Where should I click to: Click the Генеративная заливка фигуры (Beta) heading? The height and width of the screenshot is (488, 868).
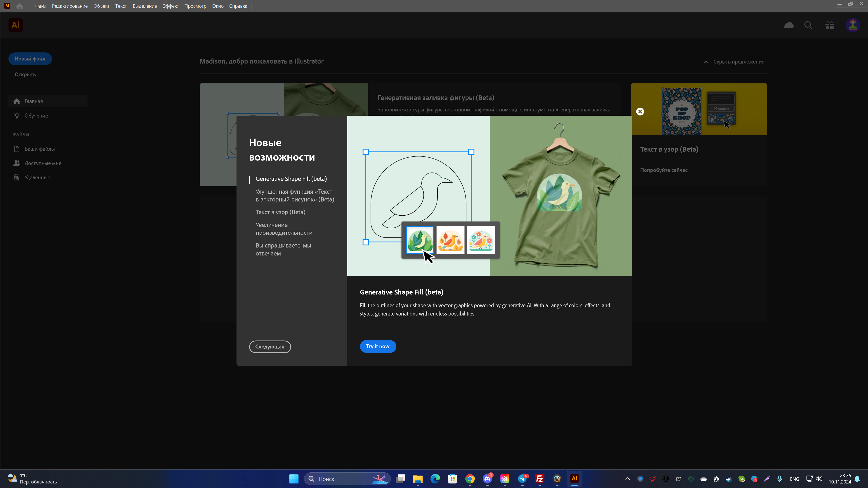[x=436, y=98]
